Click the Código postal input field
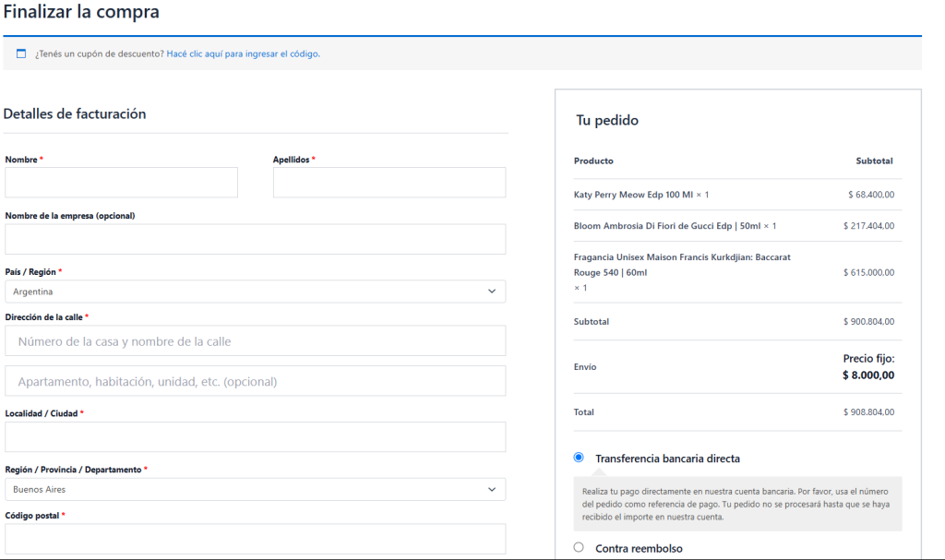 pos(255,539)
